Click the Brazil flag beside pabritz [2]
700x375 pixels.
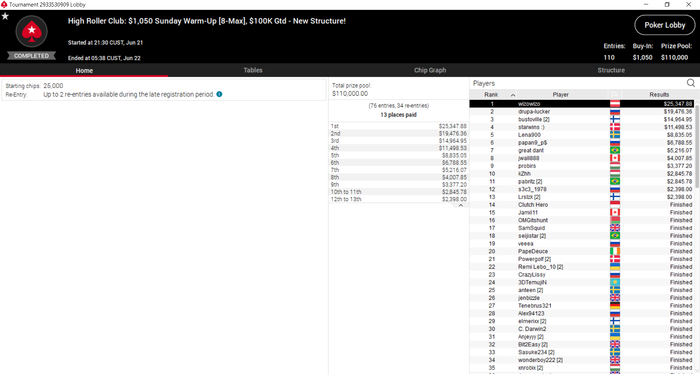tap(615, 181)
